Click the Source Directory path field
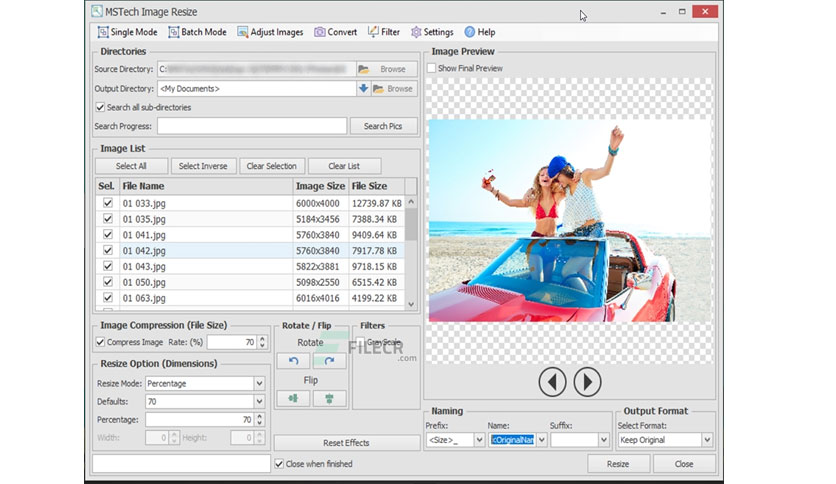The image size is (836, 484). (x=256, y=69)
